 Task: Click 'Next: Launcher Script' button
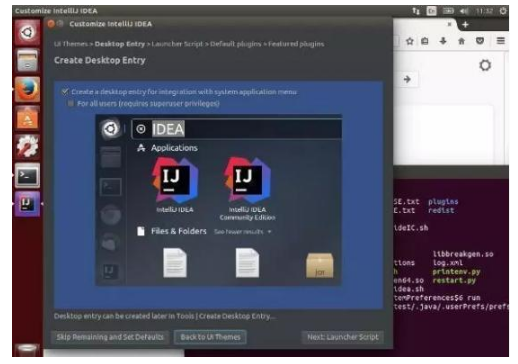pyautogui.click(x=343, y=337)
